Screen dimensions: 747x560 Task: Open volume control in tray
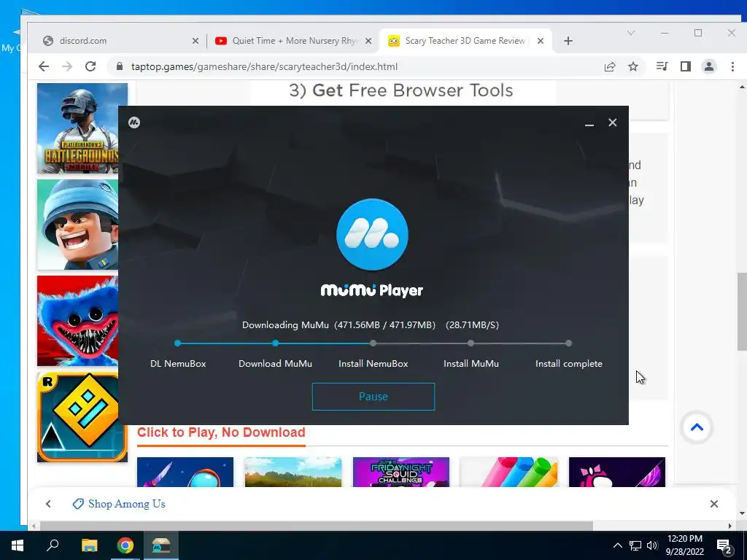coord(652,545)
